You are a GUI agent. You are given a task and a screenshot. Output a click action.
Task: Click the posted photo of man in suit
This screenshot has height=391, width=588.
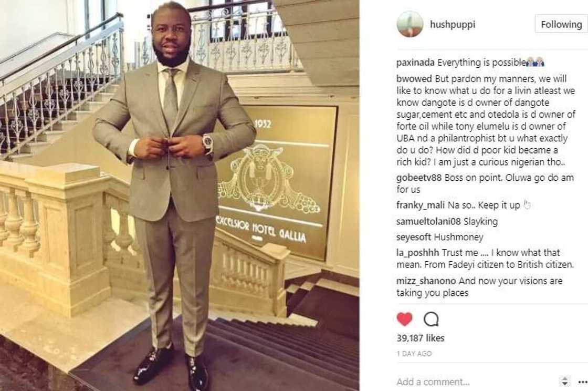coord(180,195)
